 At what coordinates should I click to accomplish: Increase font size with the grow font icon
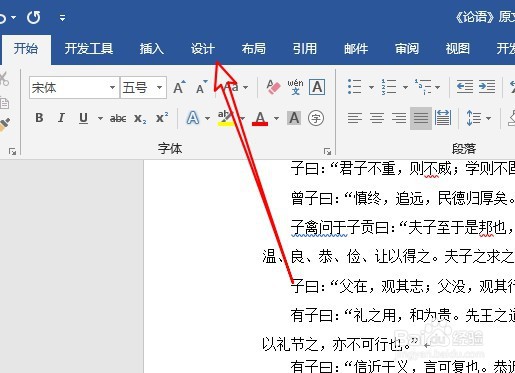pyautogui.click(x=179, y=87)
